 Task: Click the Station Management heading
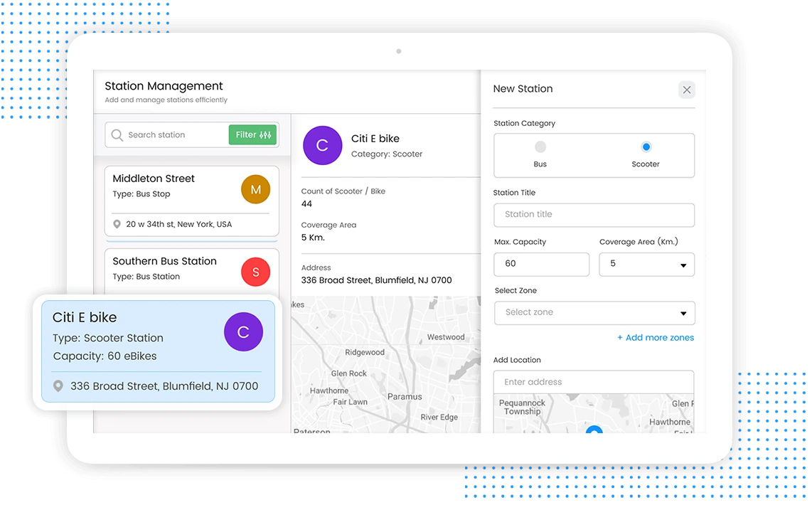[x=164, y=86]
